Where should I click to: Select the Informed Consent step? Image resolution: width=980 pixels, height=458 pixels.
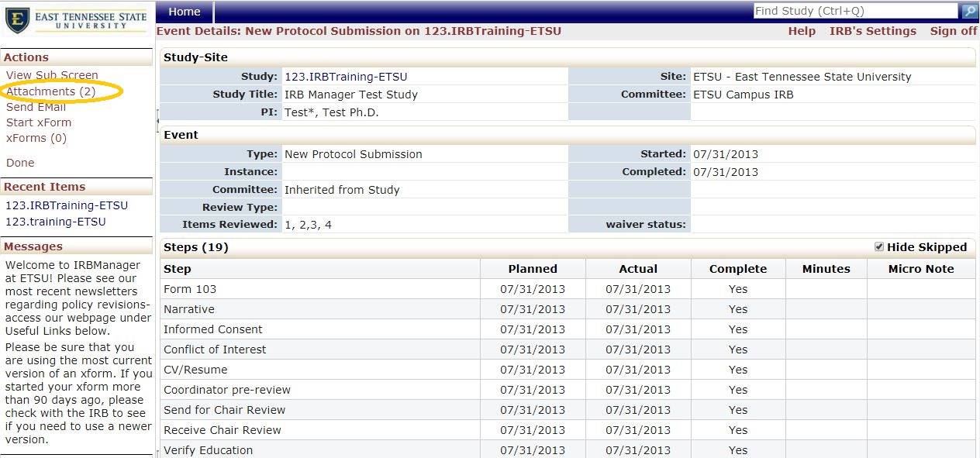pos(213,329)
